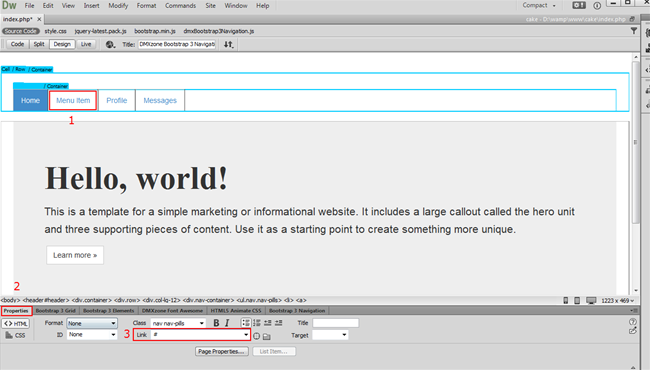Image resolution: width=650 pixels, height=370 pixels.
Task: Open Modify menu
Action: [118, 5]
